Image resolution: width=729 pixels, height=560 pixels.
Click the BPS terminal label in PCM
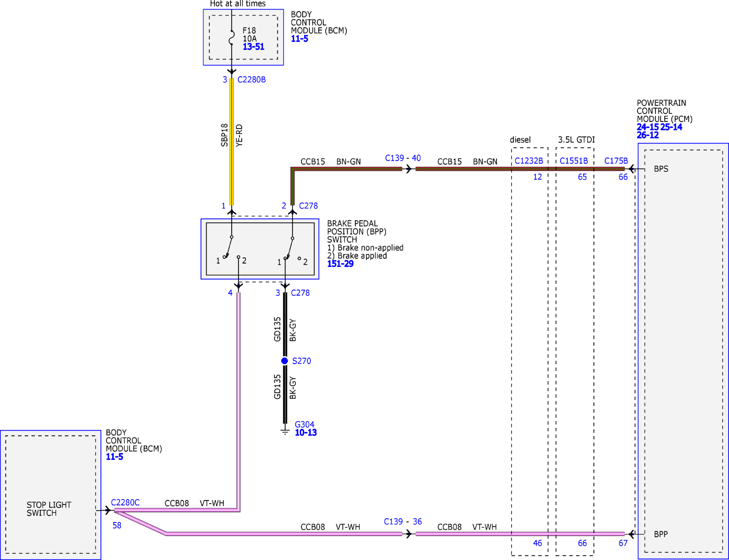661,169
